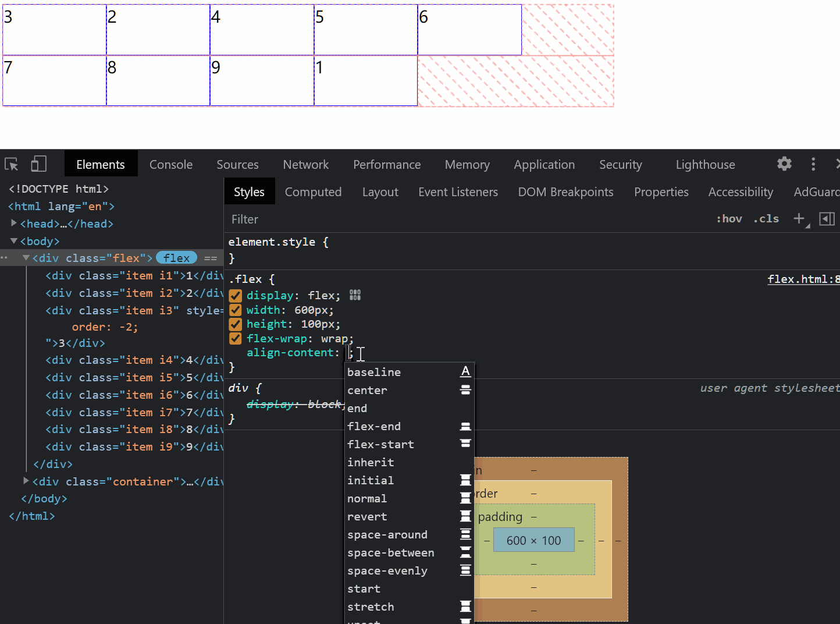Screen dimensions: 840x624
Task: Pick the end suggestion
Action: click(x=410, y=408)
